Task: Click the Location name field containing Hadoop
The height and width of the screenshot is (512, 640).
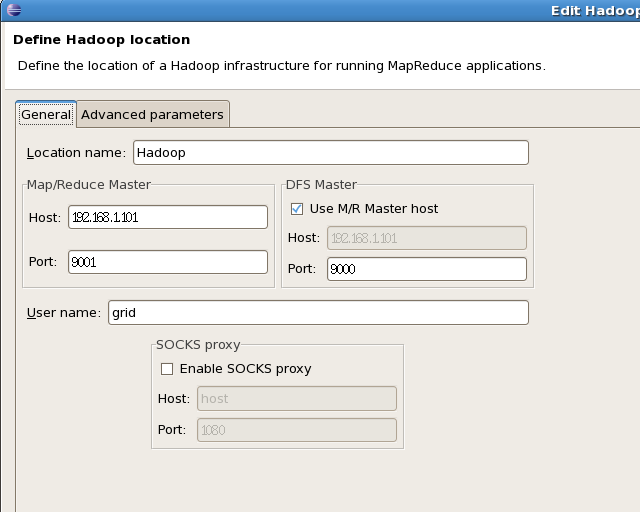Action: coord(331,153)
